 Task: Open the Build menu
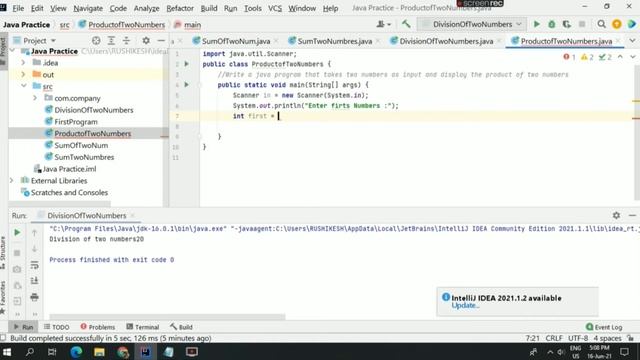(x=209, y=8)
